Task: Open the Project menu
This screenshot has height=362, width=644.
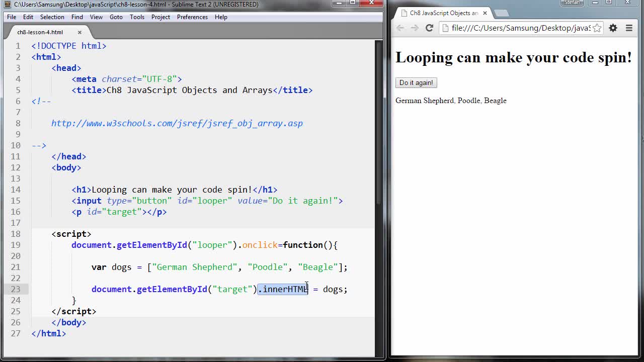Action: (160, 17)
